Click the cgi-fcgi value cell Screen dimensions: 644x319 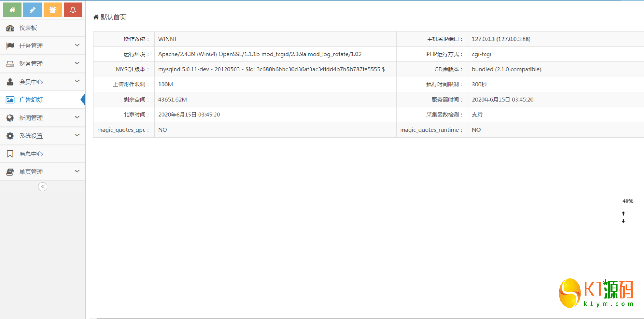(x=556, y=54)
